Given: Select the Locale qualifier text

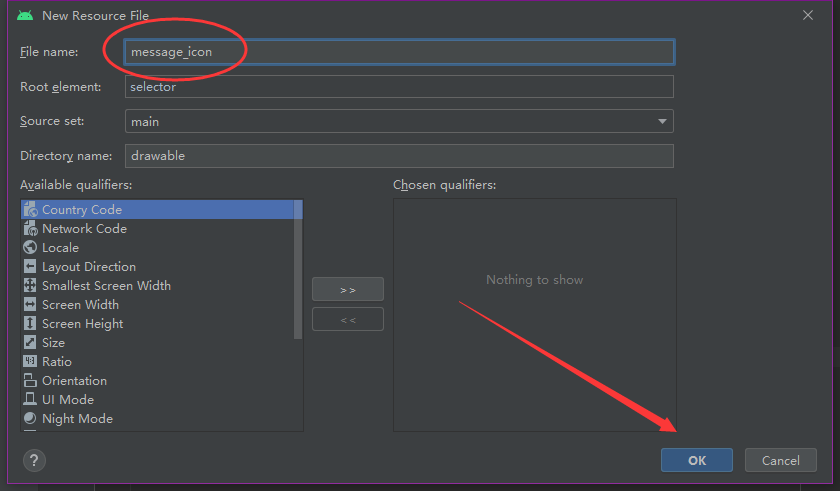Looking at the screenshot, I should [61, 248].
